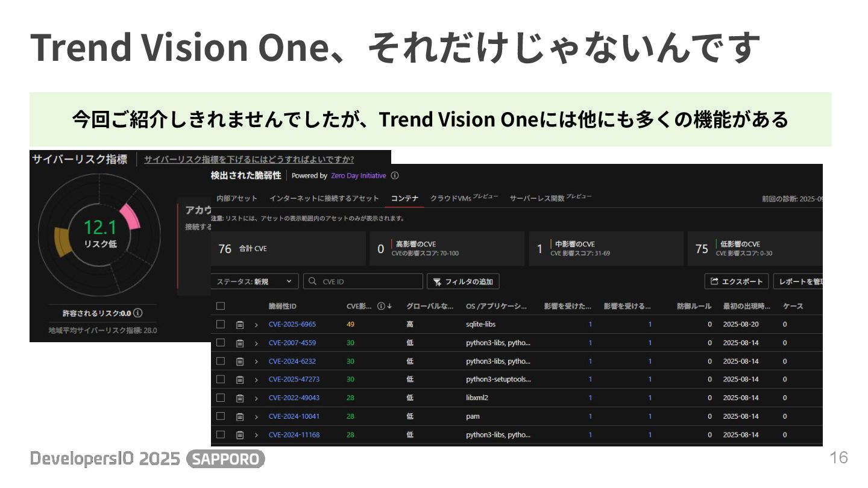Expand row CVE-2022-49043 chevron
The height and width of the screenshot is (488, 868).
pos(256,398)
